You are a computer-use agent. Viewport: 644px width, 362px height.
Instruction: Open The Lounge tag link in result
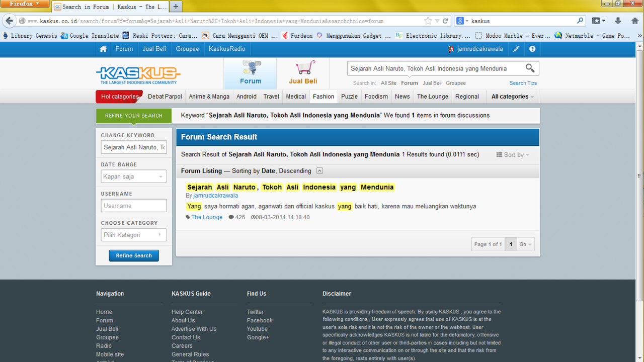click(207, 217)
